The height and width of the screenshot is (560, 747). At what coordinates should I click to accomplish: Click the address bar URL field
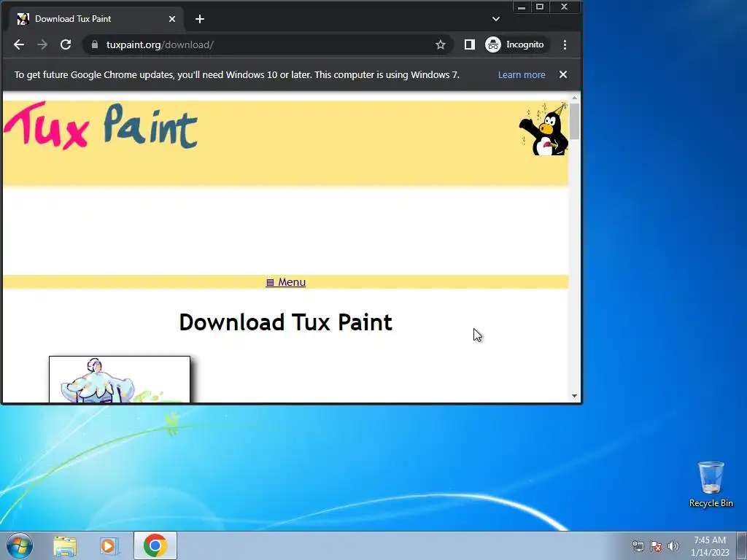point(267,44)
